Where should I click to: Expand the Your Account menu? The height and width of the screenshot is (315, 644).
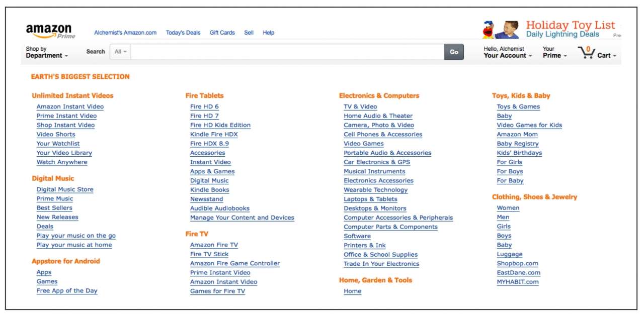(x=508, y=52)
